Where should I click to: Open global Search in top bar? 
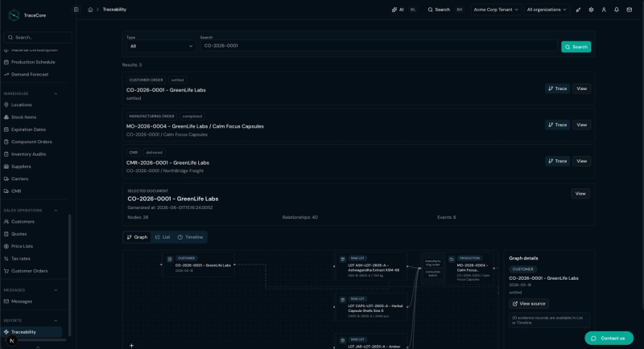[440, 10]
